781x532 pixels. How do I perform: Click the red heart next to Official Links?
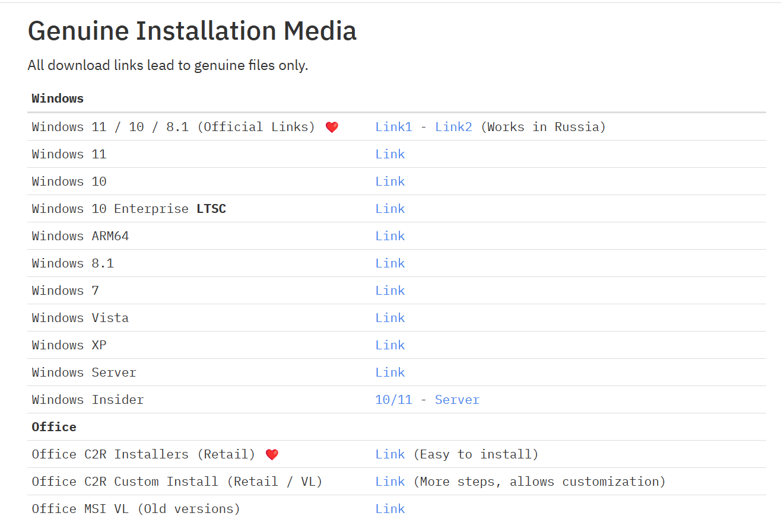(x=332, y=127)
